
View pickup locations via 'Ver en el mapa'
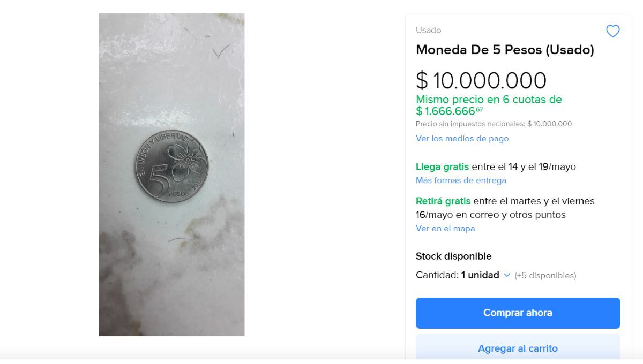pos(445,228)
